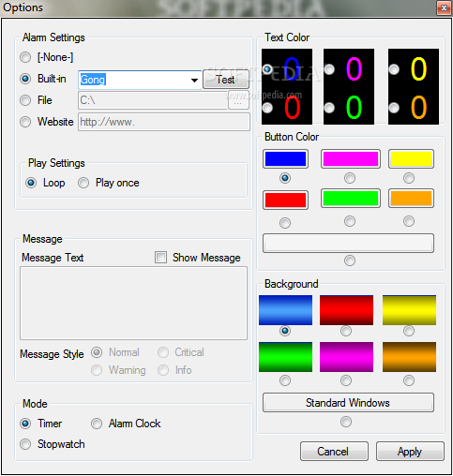Screen dimensions: 453x476
Task: Select the Built-in alarm radio button
Action: coord(25,79)
